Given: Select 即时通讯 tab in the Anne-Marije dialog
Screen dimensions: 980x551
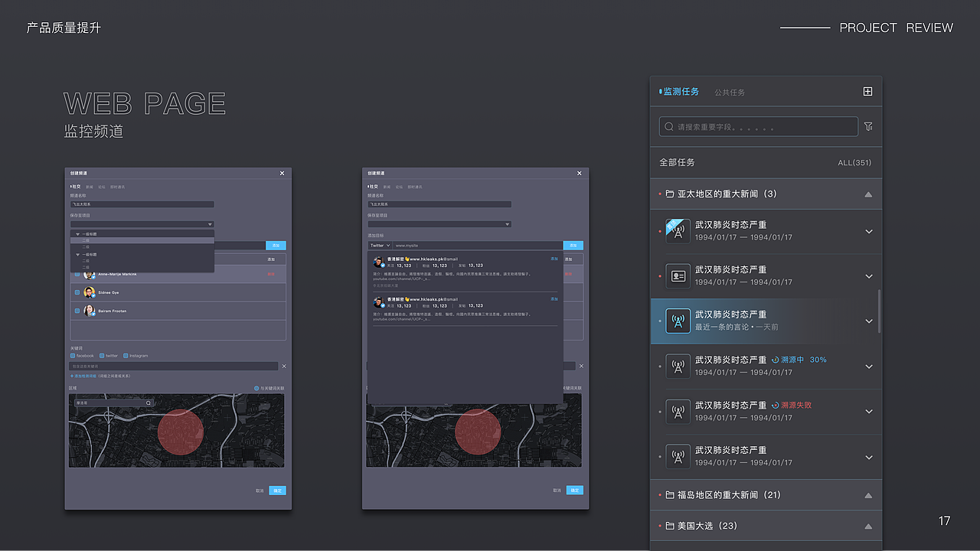Looking at the screenshot, I should (x=117, y=187).
